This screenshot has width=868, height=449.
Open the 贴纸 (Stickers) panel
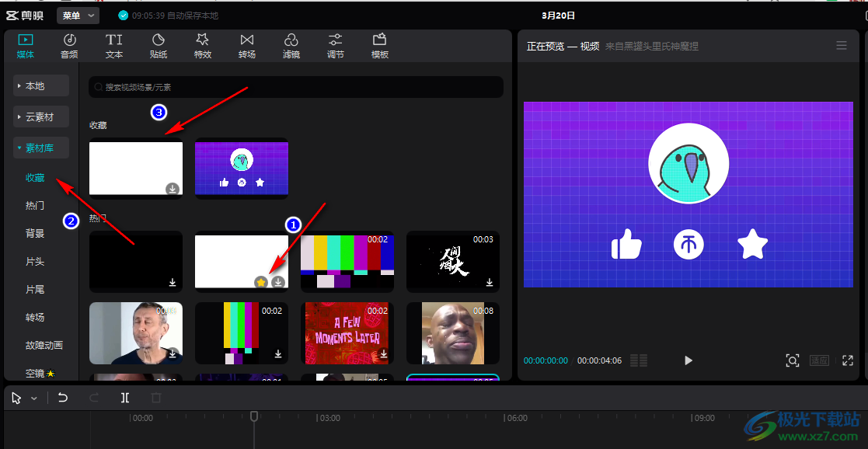(x=159, y=46)
